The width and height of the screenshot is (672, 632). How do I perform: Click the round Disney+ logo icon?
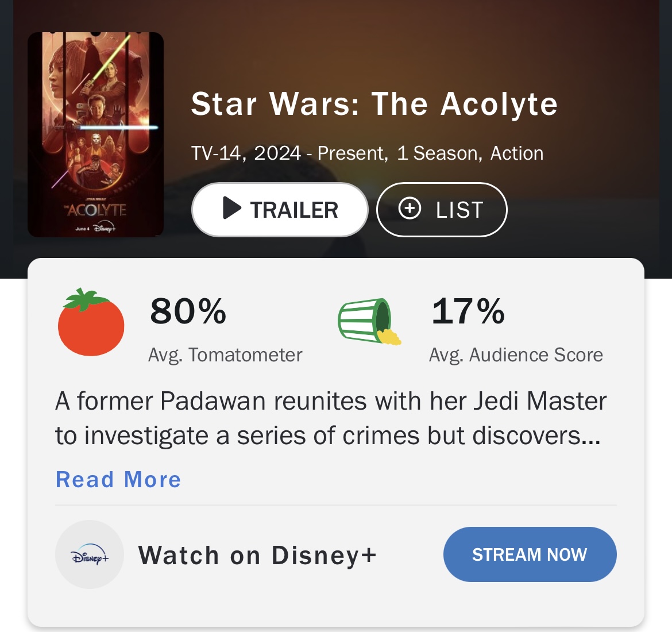tap(90, 555)
